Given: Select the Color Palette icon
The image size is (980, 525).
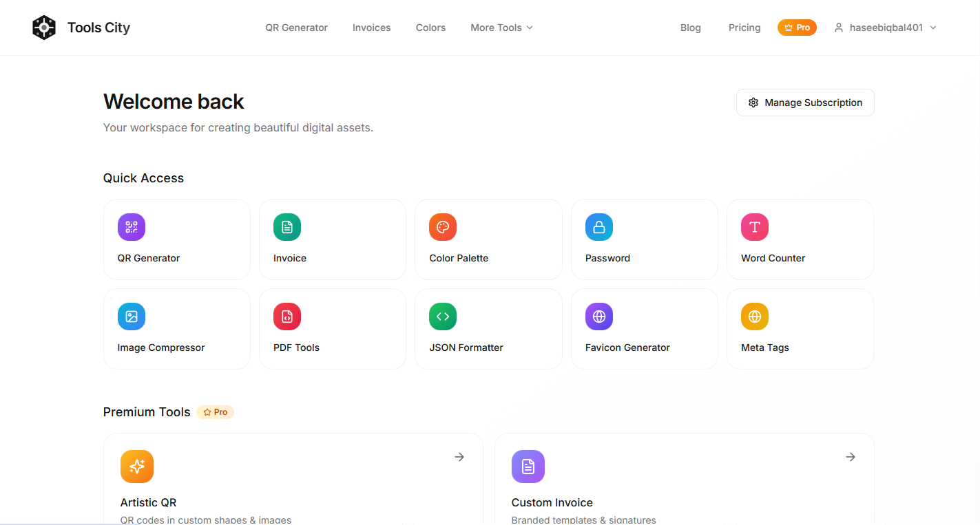Looking at the screenshot, I should [442, 226].
